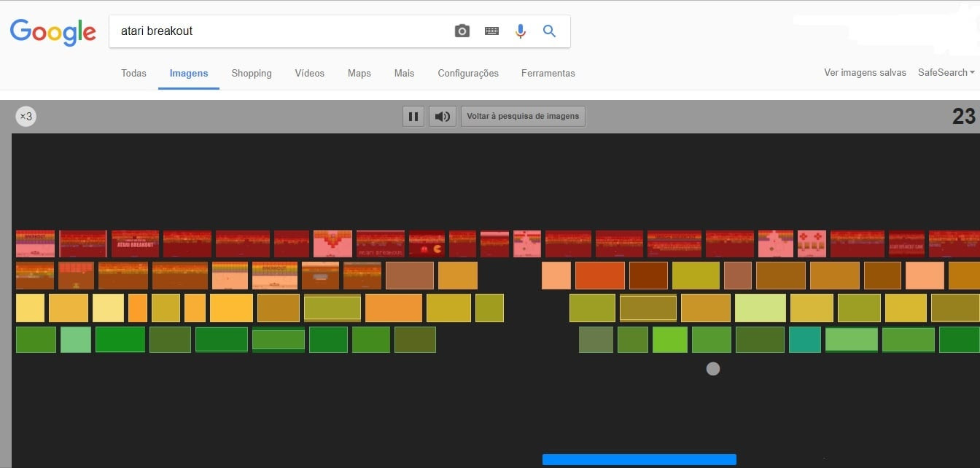Open Ver imagens salvas link
The height and width of the screenshot is (468, 980).
click(865, 72)
